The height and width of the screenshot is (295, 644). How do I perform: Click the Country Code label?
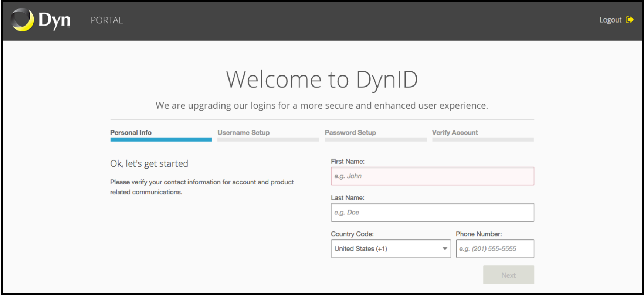352,234
